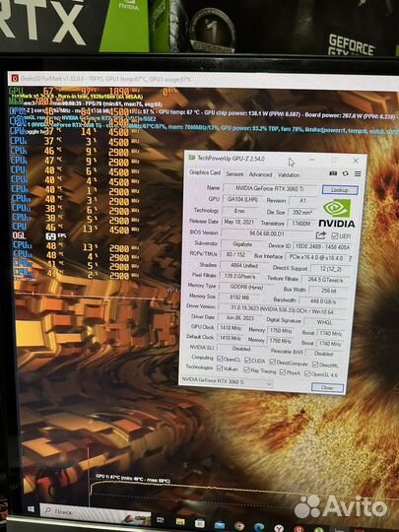Click the Pixel Fillrate 139.2 GPixel/s
399x532 pixels.
click(x=239, y=276)
